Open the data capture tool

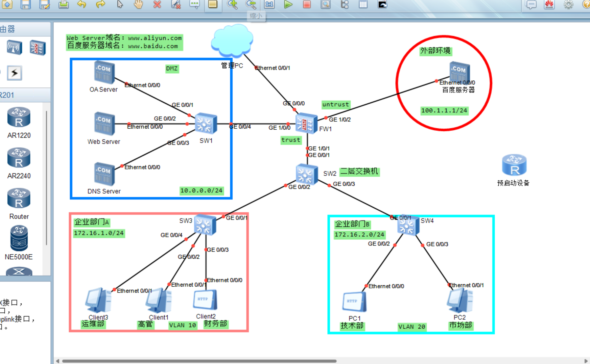click(x=326, y=4)
